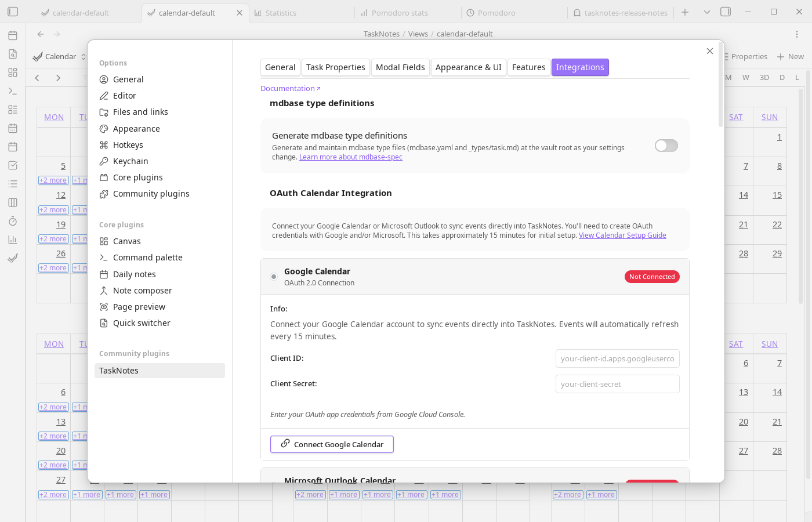
Task: Expand a '+2 more' entry in the calendar
Action: click(x=53, y=180)
